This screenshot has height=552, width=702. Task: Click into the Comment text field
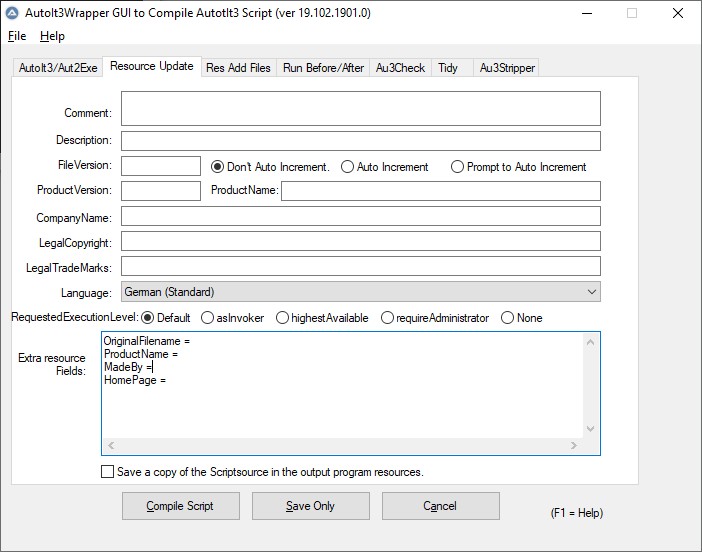360,108
